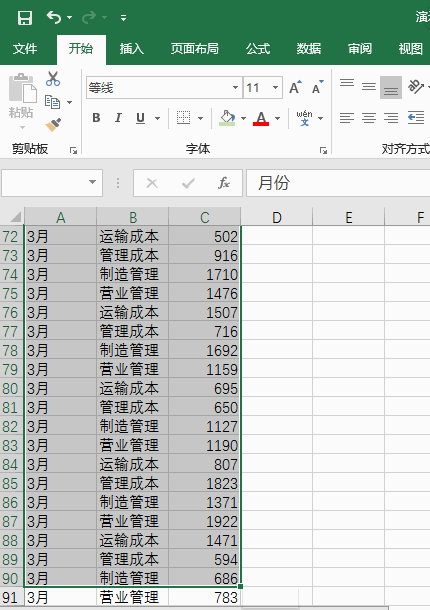Viewport: 430px width, 610px height.
Task: Switch to the 开始 ribbon tab
Action: point(81,49)
